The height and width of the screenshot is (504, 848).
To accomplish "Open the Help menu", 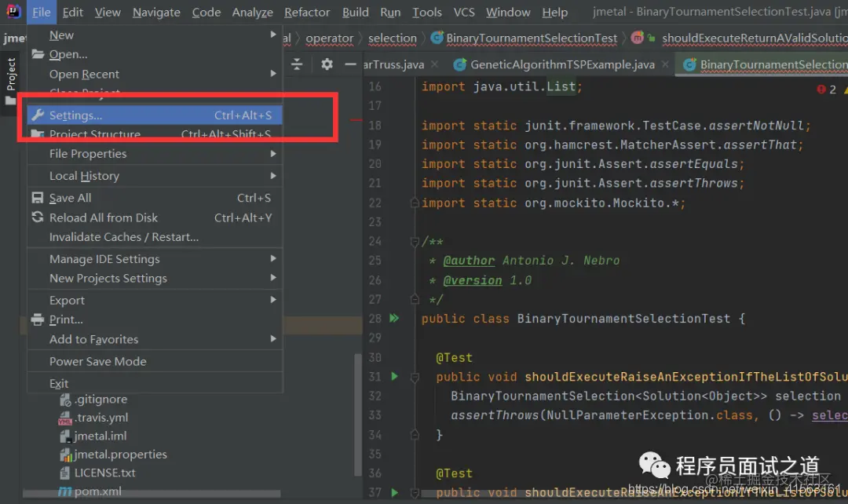I will [x=555, y=12].
